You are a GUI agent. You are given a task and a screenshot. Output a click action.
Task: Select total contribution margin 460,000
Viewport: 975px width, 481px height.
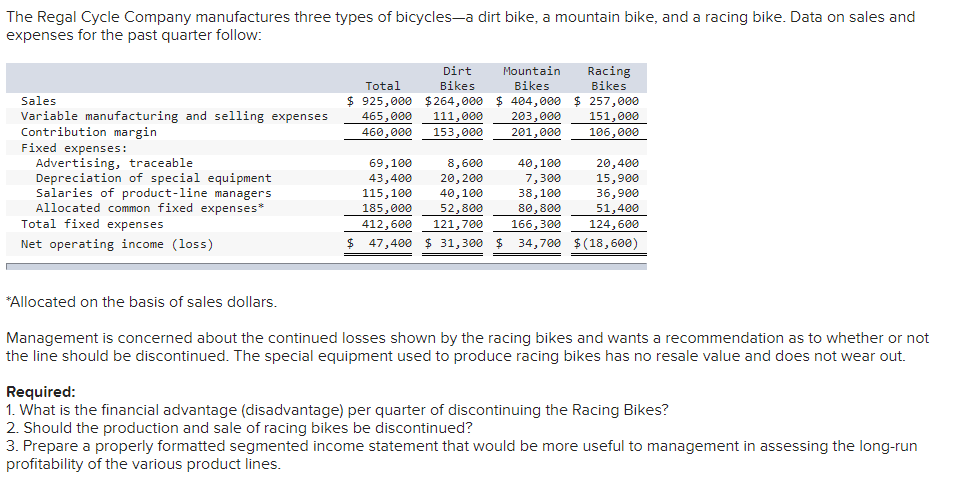(x=387, y=132)
